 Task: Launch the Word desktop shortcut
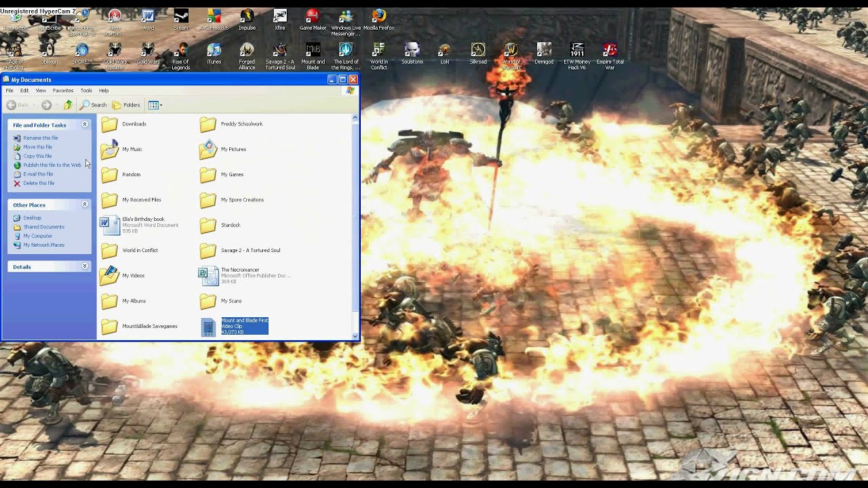coord(148,20)
